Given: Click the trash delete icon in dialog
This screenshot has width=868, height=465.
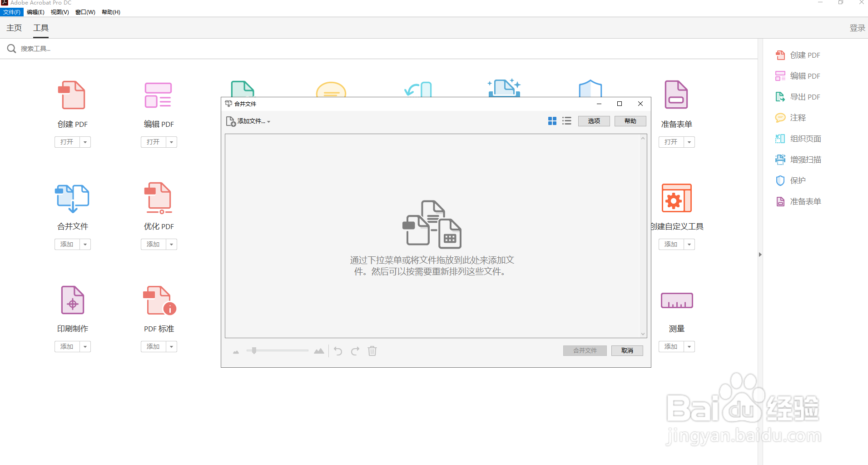Looking at the screenshot, I should tap(372, 351).
